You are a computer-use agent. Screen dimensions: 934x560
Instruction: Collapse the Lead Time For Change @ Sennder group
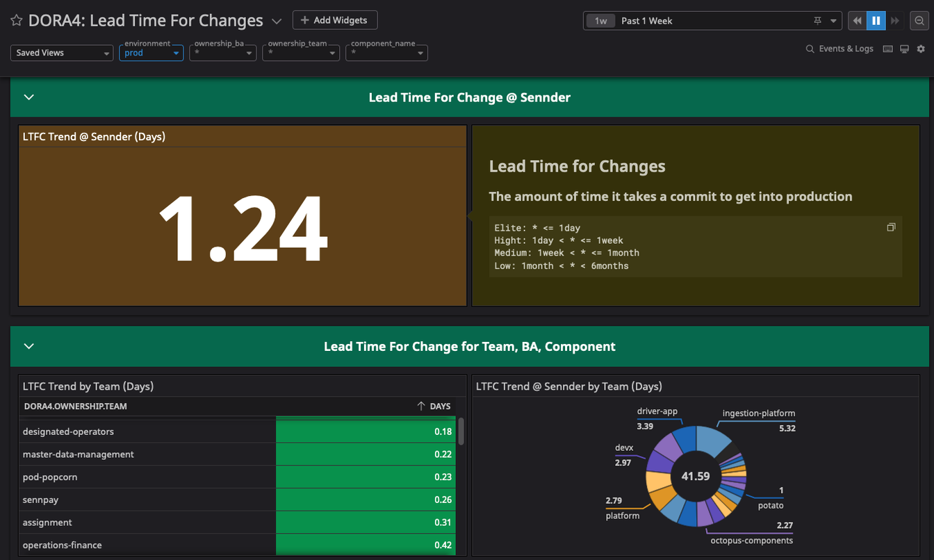(29, 97)
